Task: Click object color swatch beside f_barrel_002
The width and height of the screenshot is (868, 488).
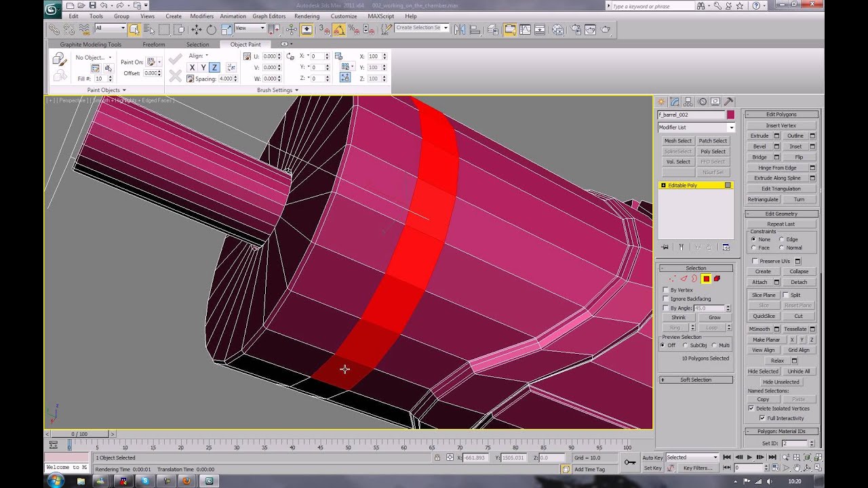Action: [730, 115]
